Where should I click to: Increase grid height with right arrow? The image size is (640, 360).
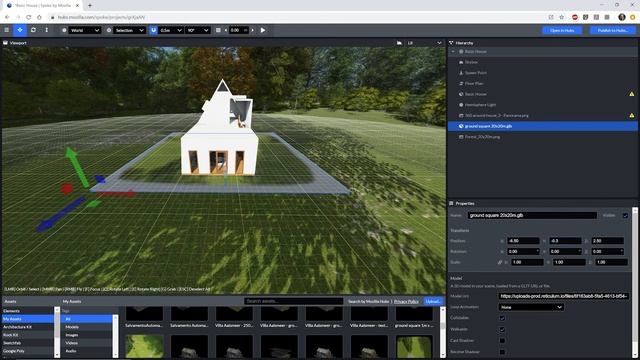point(252,30)
